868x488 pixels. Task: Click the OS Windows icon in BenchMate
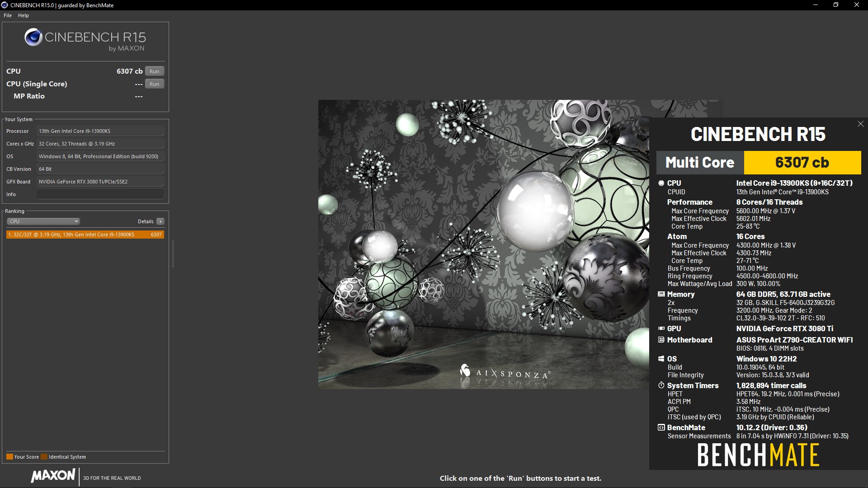click(x=661, y=359)
